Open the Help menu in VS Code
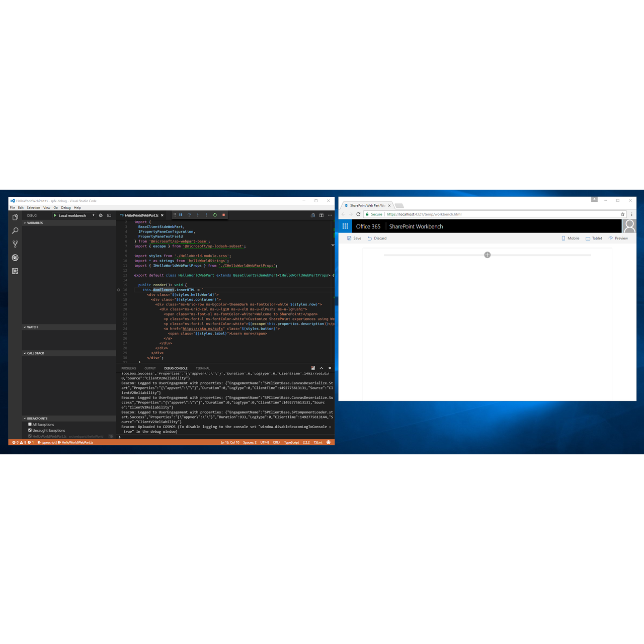Screen dimensions: 644x644 (77, 208)
